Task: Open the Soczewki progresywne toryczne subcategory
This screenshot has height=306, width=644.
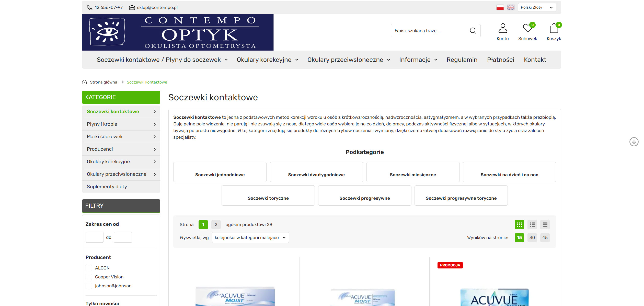Action: (461, 195)
